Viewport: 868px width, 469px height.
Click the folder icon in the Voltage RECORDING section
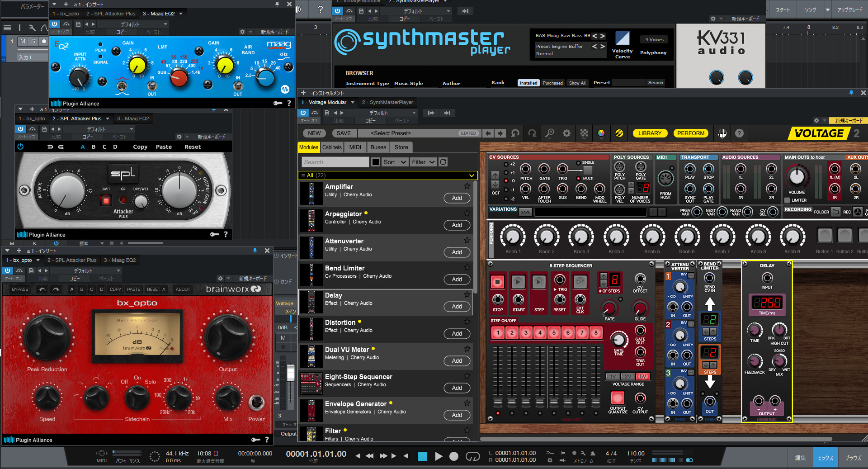[x=835, y=212]
